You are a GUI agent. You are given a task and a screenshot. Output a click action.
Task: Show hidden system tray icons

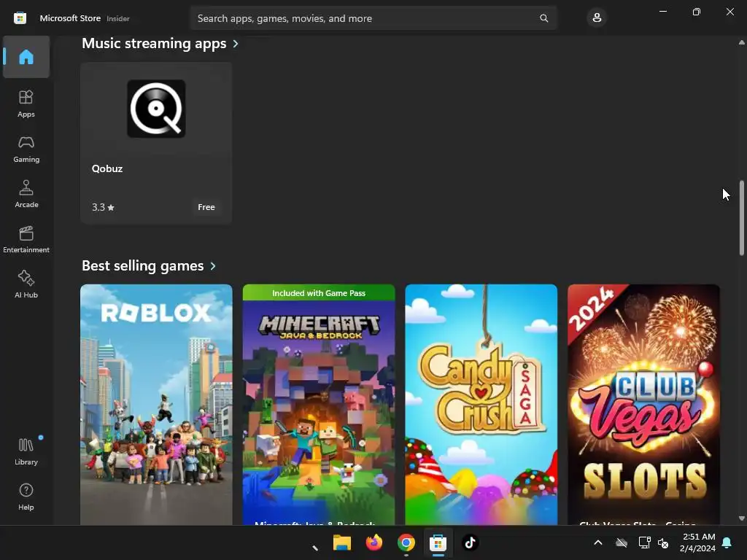pos(598,542)
